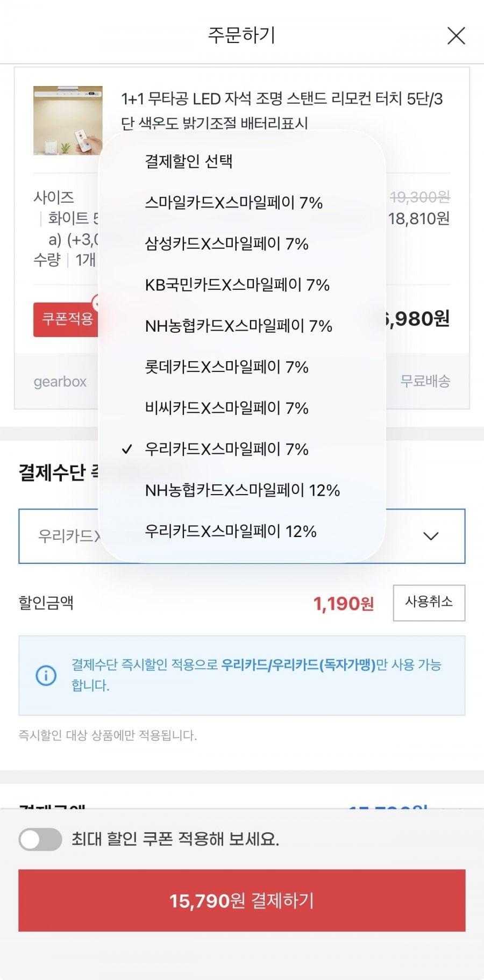Select NH농협카드X스마일페이 7% option

[x=238, y=326]
